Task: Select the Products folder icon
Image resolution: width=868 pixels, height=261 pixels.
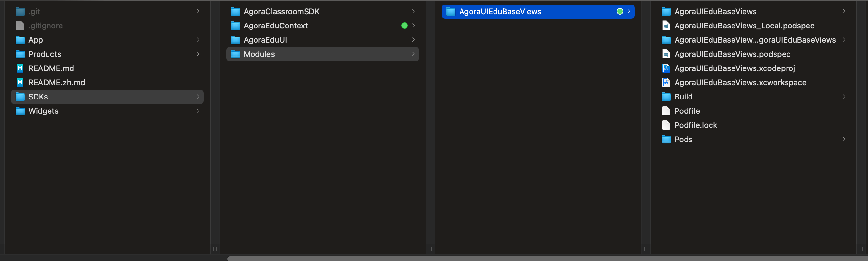Action: (20, 54)
